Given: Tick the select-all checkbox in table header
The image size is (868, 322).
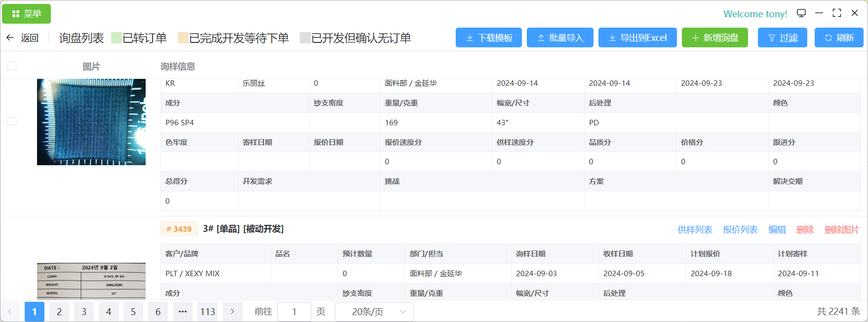Looking at the screenshot, I should tap(12, 66).
